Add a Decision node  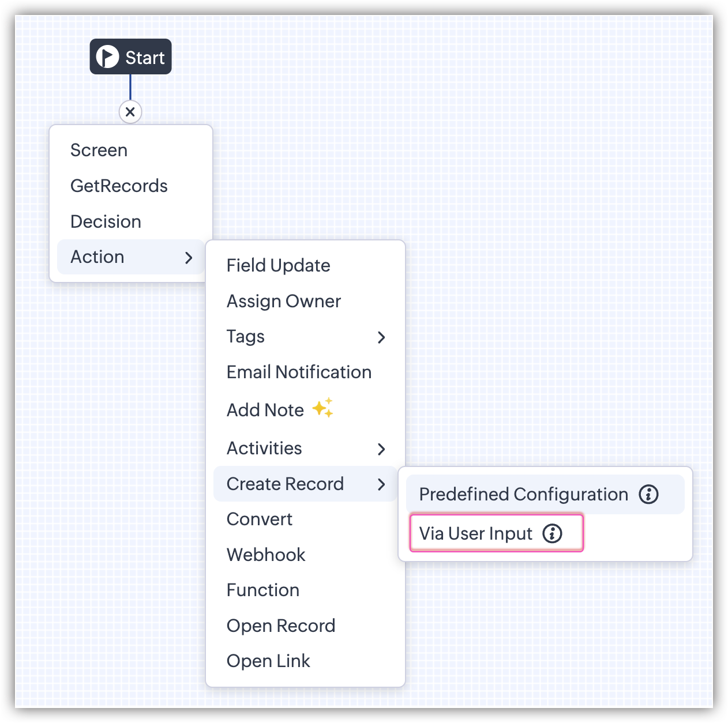106,221
